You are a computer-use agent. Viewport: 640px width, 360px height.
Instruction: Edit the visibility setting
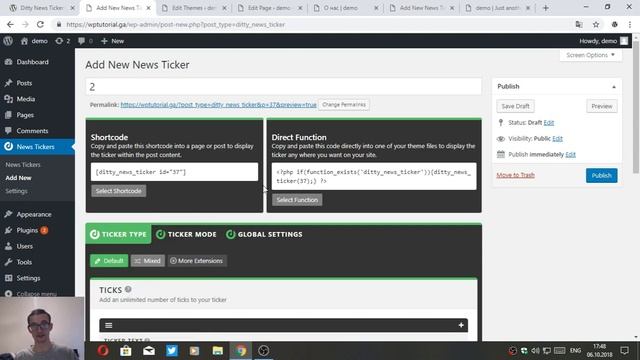[x=558, y=139]
